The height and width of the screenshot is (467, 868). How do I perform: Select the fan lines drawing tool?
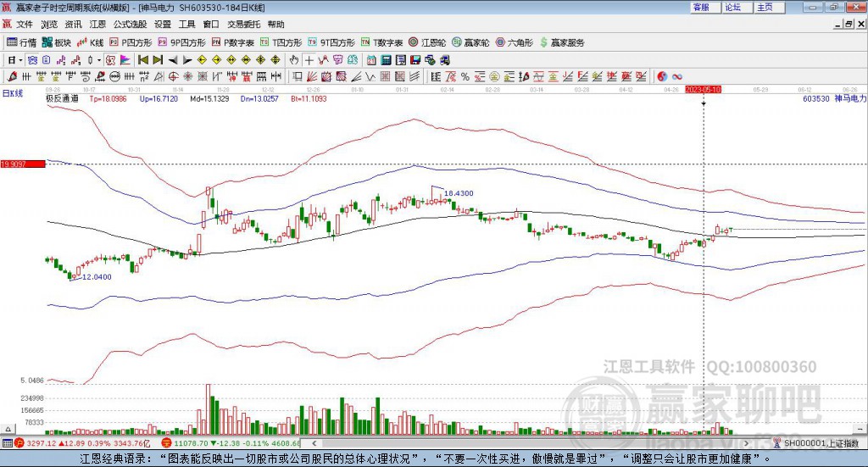point(310,76)
